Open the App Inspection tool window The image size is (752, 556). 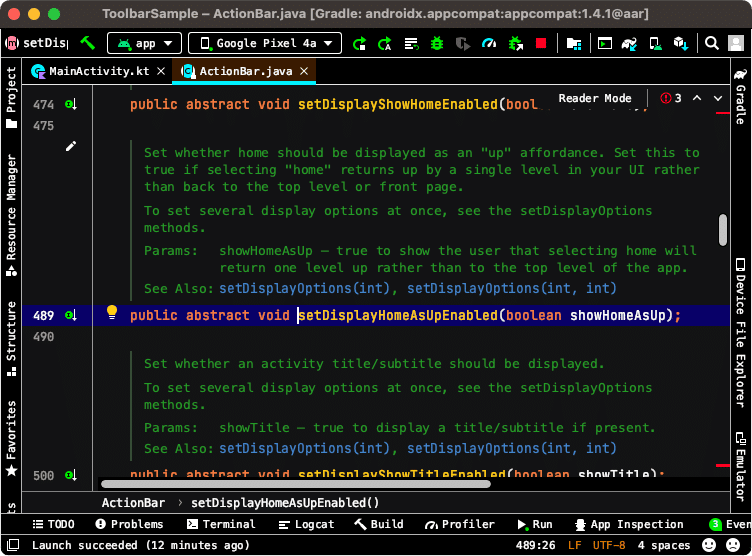(x=629, y=524)
